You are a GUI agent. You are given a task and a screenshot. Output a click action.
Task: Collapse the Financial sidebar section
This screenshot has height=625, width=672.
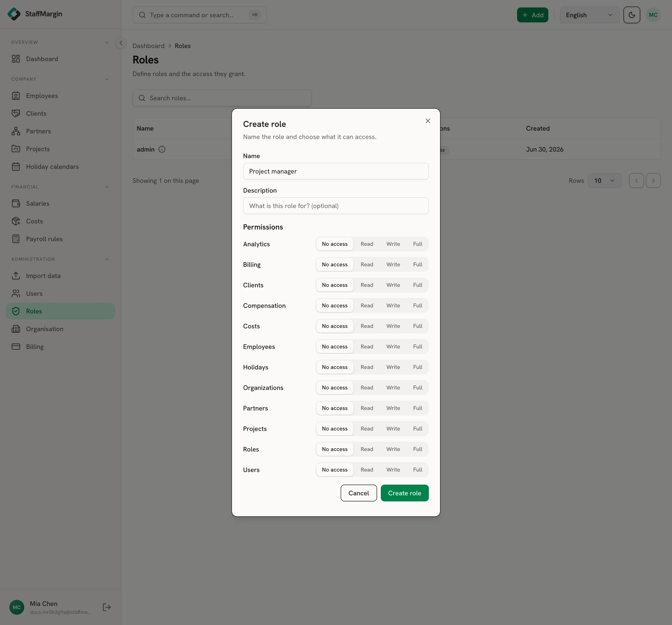pos(107,187)
